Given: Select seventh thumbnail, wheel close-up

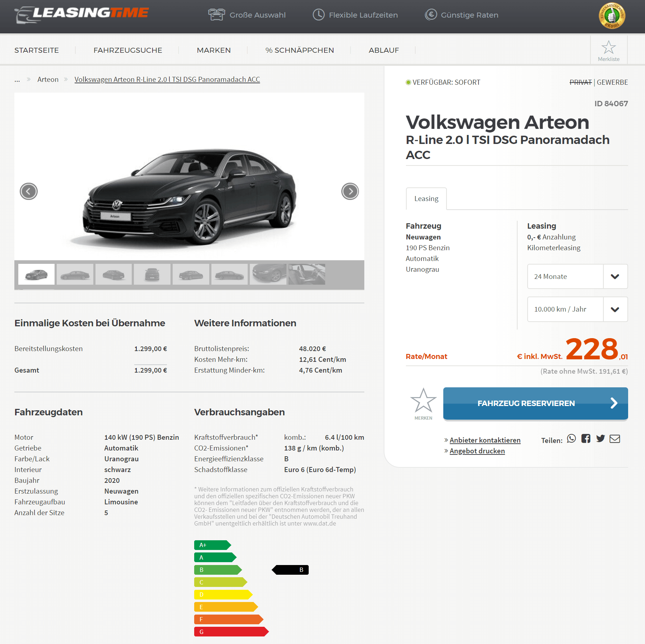Looking at the screenshot, I should click(x=268, y=274).
